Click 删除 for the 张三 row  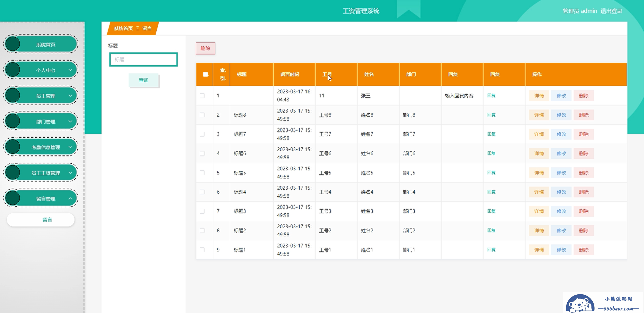point(584,96)
